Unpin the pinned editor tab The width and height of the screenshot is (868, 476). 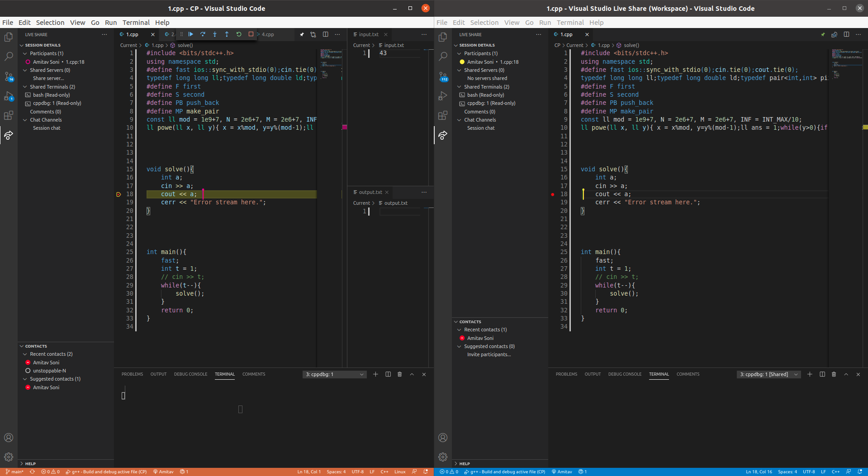coord(302,34)
